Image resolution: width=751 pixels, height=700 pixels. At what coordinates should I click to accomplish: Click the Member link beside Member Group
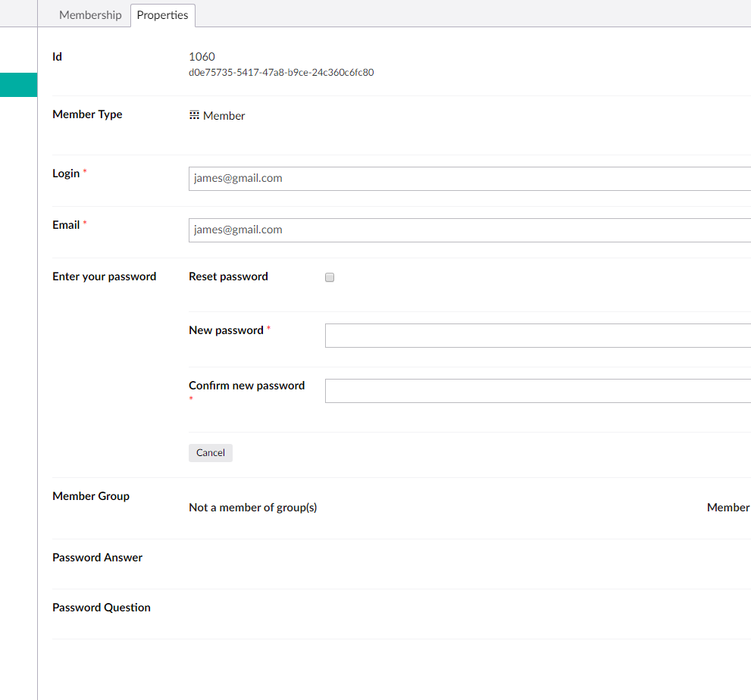728,507
